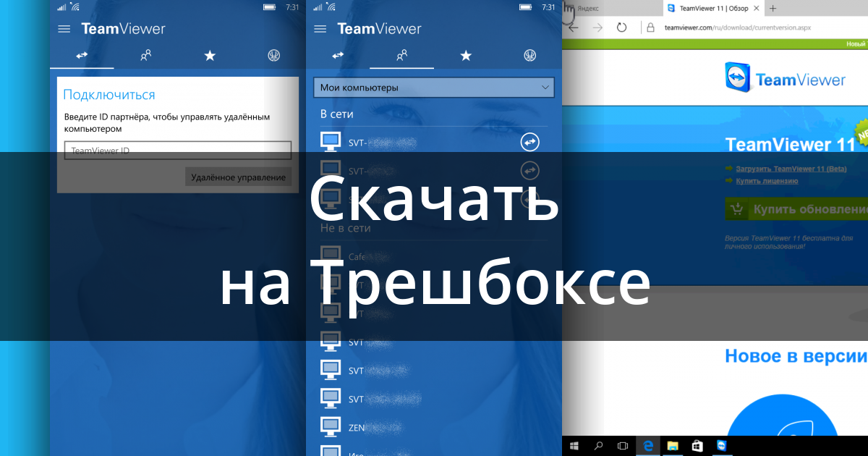Select contacts tab on middle phone

coord(401,55)
